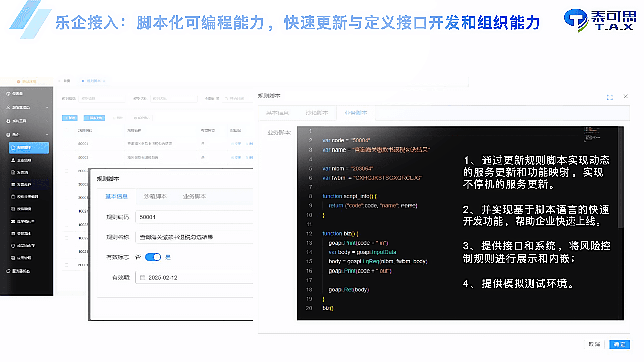The width and height of the screenshot is (644, 362).
Task: Select the 企业信息 sidebar item
Action: 23,160
